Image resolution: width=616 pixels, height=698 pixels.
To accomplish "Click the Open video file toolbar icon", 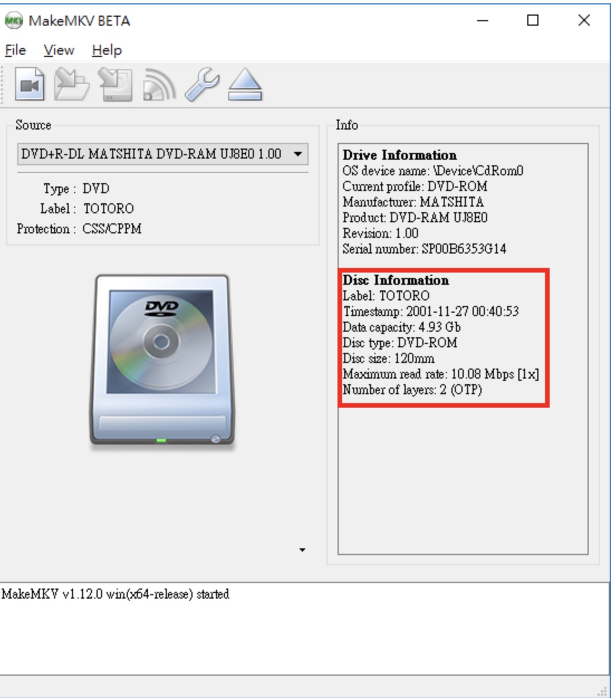I will (x=30, y=84).
